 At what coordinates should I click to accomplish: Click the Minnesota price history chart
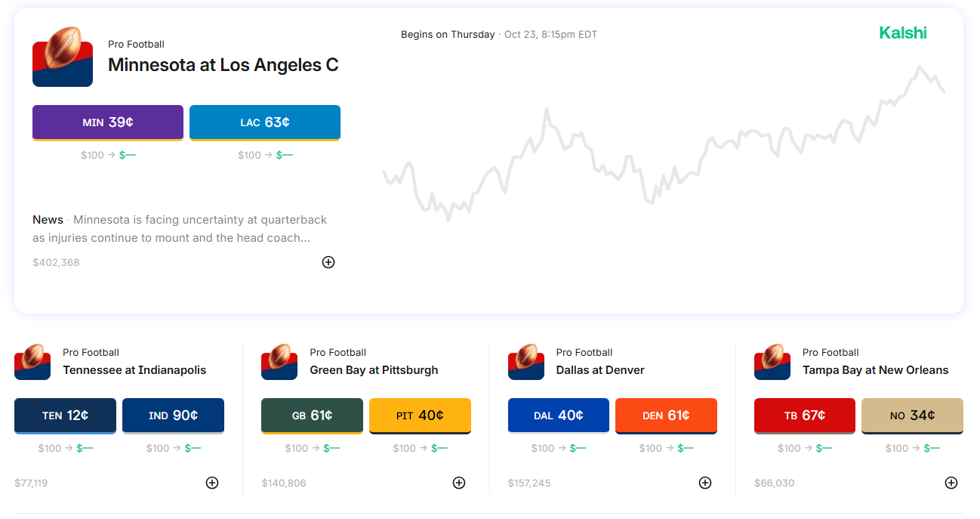pos(664,151)
